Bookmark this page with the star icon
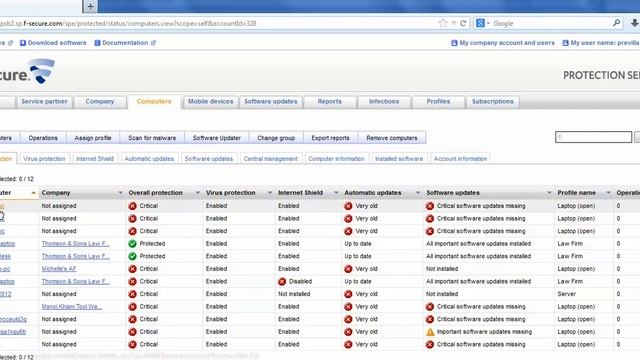640x360 pixels. tap(442, 23)
